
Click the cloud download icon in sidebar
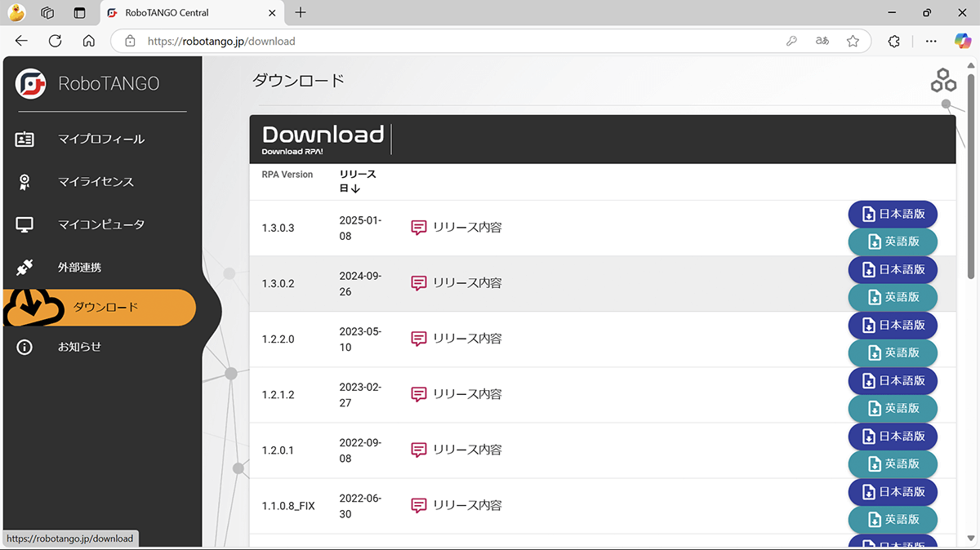(x=33, y=308)
